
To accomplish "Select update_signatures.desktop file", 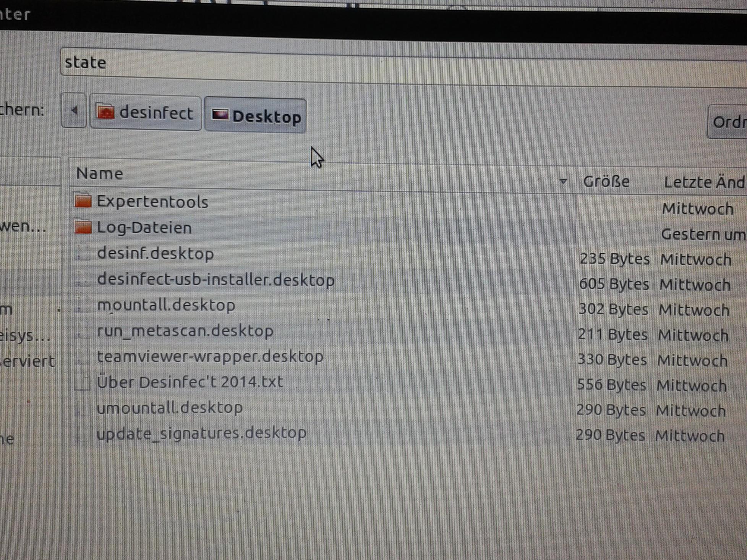I will tap(201, 433).
